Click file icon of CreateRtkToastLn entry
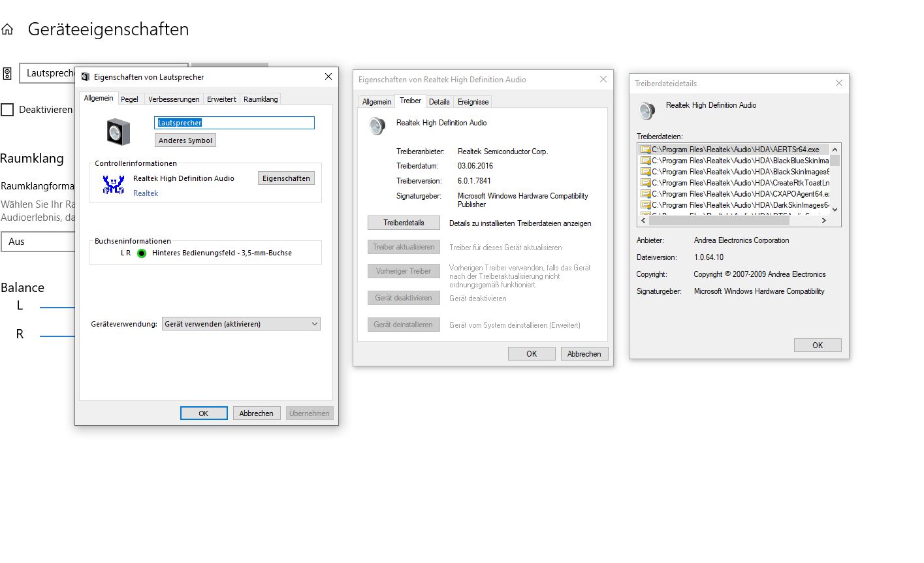Screen dimensions: 924x563 coord(646,183)
